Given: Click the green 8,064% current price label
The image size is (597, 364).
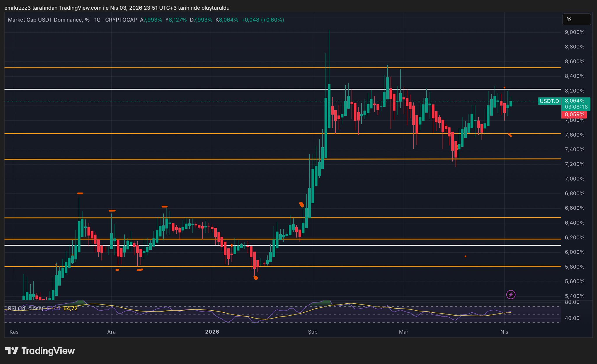Looking at the screenshot, I should coord(574,101).
